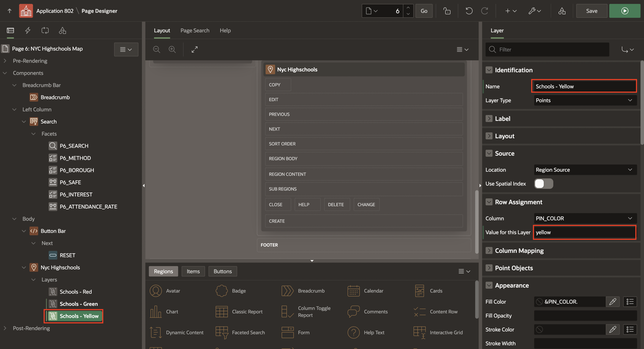The height and width of the screenshot is (349, 644).
Task: Open the Layer Type dropdown
Action: pos(585,100)
